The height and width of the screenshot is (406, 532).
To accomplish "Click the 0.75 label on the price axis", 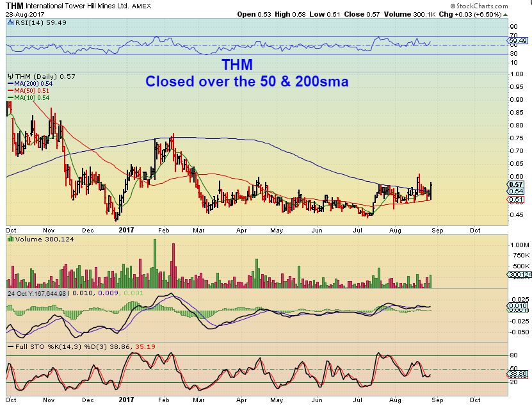I will point(517,138).
